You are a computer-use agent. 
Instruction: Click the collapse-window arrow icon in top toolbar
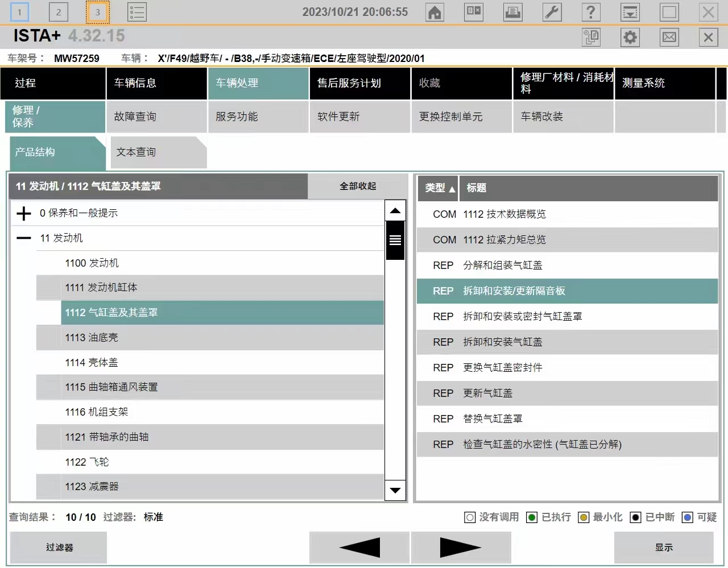coord(630,12)
